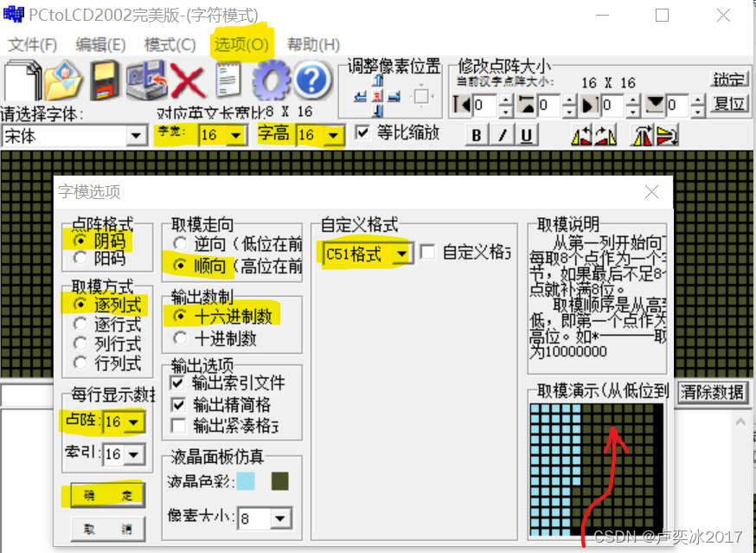Screen dimensions: 756x553
Task: Open the 索引 per-line count dropdown
Action: (134, 454)
